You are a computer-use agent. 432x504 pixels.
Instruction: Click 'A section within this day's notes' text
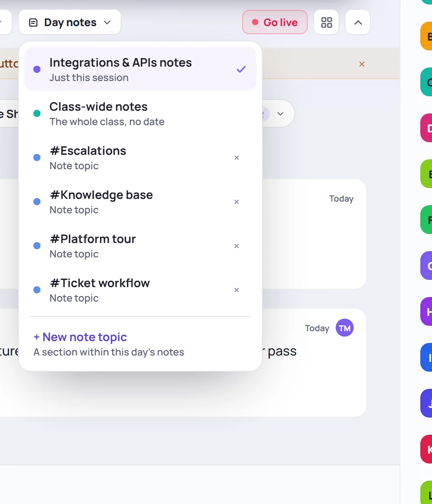tap(108, 352)
